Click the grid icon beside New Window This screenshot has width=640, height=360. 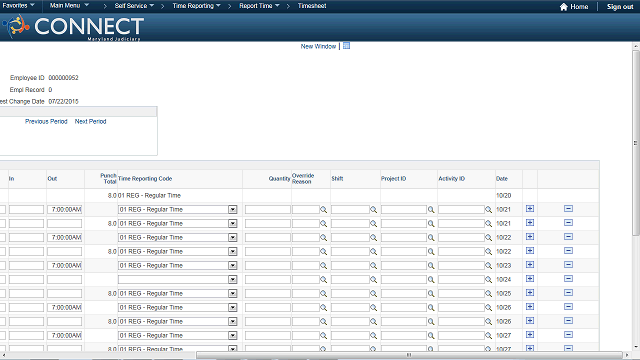tap(347, 46)
